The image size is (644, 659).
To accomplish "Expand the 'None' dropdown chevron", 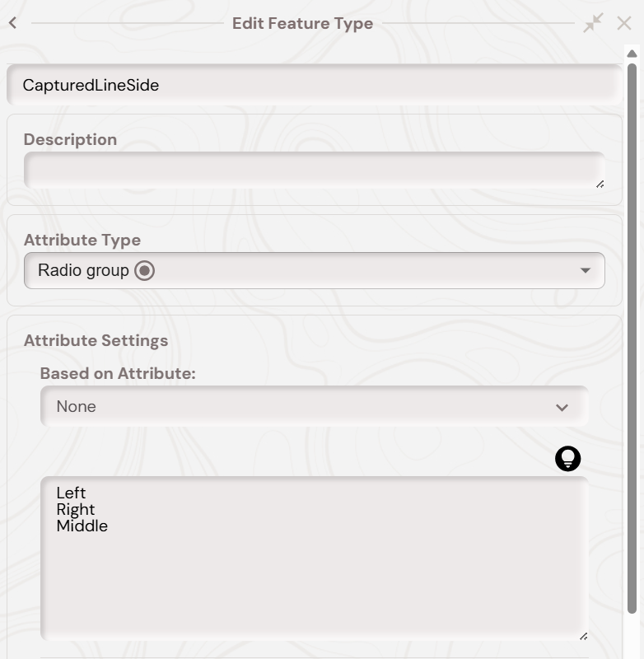I will click(x=562, y=407).
